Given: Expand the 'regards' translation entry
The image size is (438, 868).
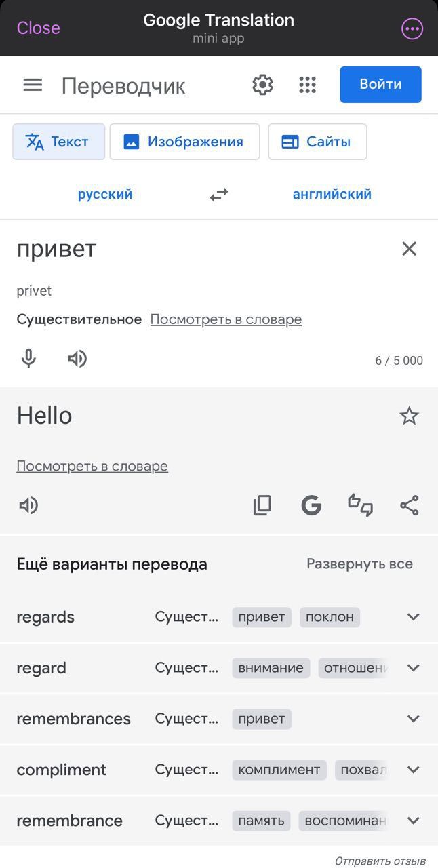Looking at the screenshot, I should pyautogui.click(x=413, y=616).
